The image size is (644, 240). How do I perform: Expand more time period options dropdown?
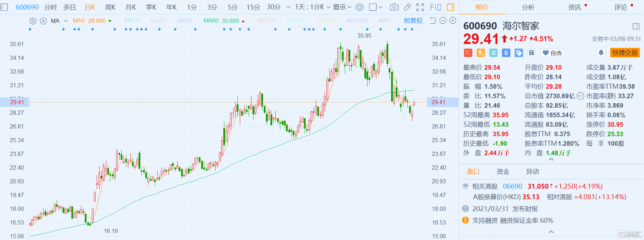[x=288, y=7]
